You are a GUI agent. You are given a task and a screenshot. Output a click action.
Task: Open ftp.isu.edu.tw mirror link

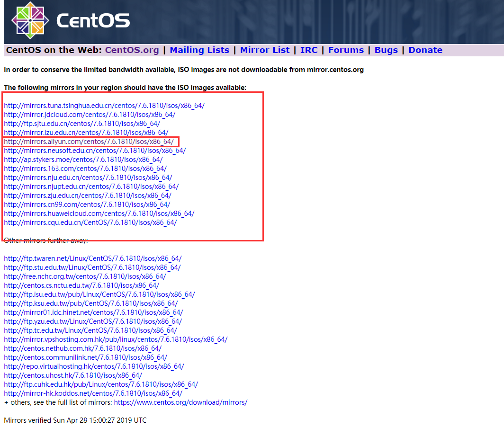tap(99, 294)
